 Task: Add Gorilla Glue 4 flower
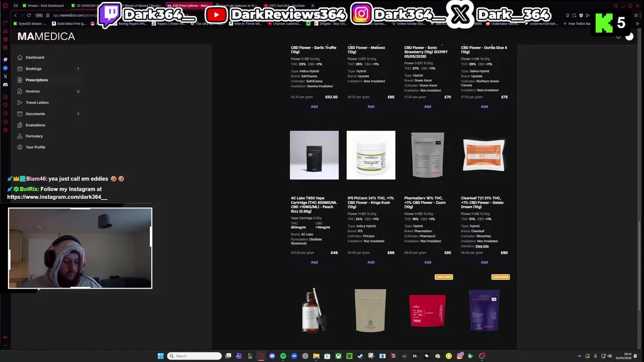click(x=484, y=107)
